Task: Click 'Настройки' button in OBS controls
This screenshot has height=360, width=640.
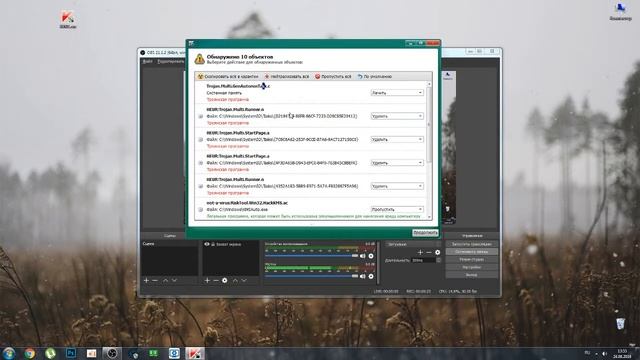Action: click(471, 267)
